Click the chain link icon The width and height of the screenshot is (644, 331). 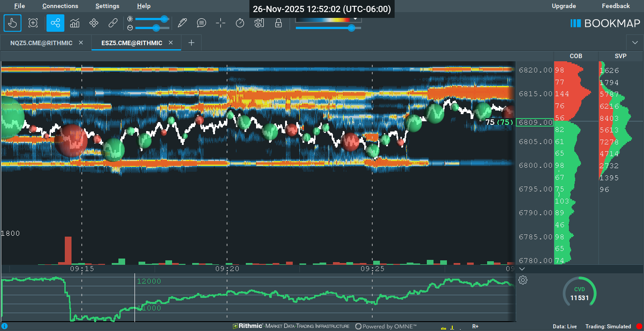coord(113,23)
